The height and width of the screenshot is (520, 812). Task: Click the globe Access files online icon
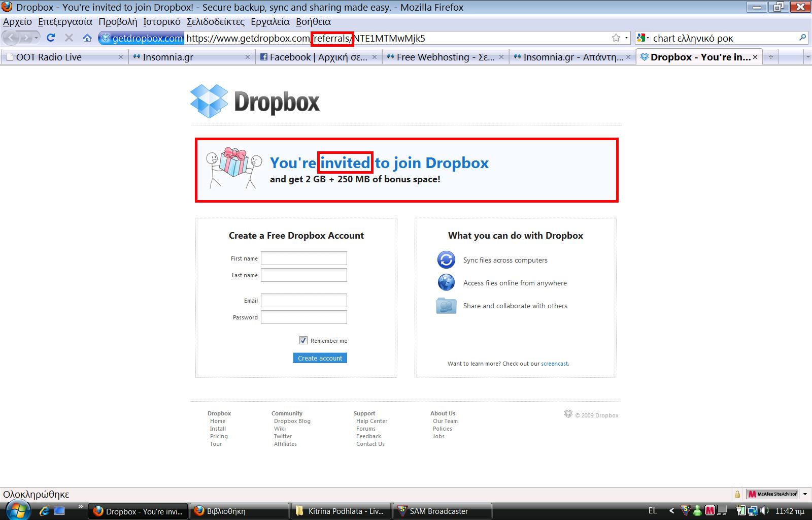pyautogui.click(x=446, y=282)
